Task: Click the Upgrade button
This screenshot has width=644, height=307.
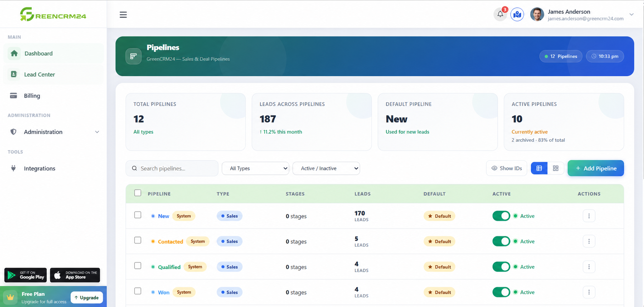Action: coord(87,297)
